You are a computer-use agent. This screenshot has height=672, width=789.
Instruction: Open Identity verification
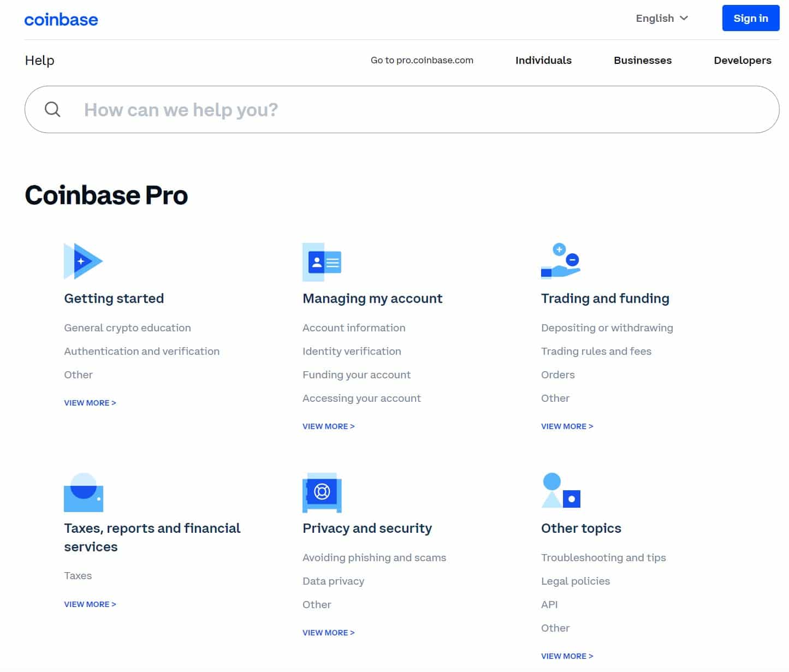[352, 351]
